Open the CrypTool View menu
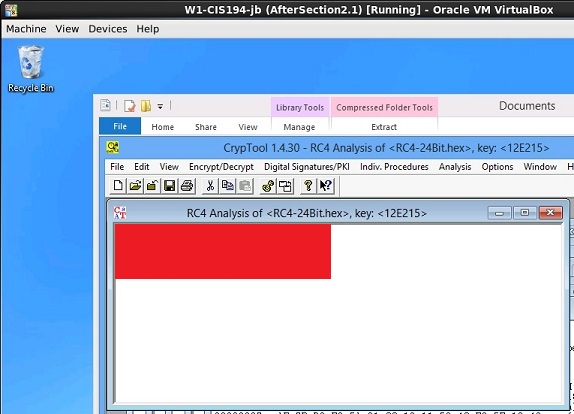 coord(169,167)
